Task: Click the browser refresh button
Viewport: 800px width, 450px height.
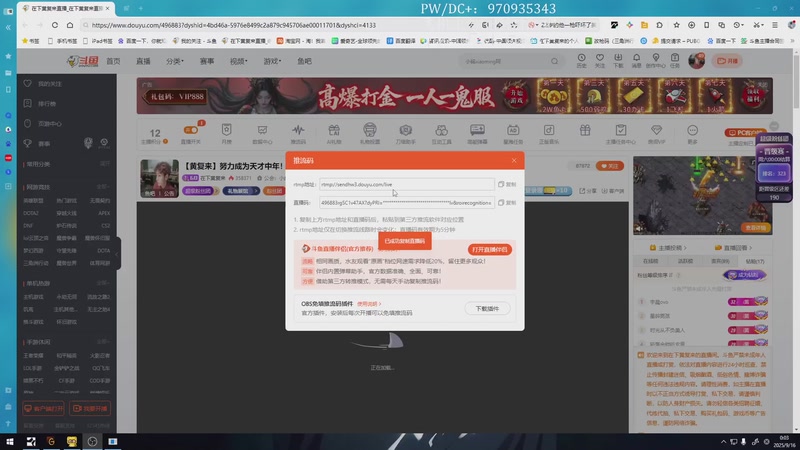Action: pyautogui.click(x=55, y=25)
